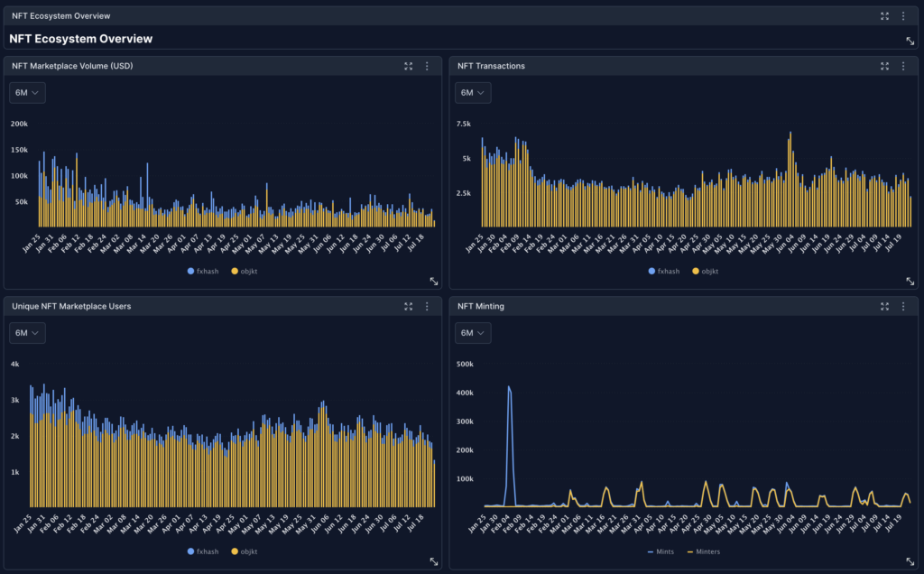This screenshot has width=924, height=574.
Task: Open 6M range dropdown in NFT Transactions
Action: click(x=473, y=93)
